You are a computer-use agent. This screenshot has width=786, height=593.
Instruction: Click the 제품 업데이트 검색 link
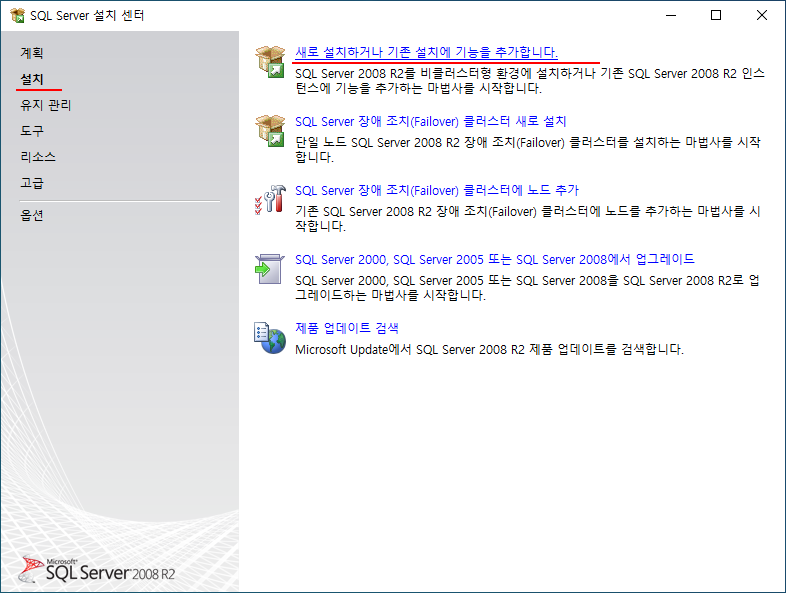[347, 328]
